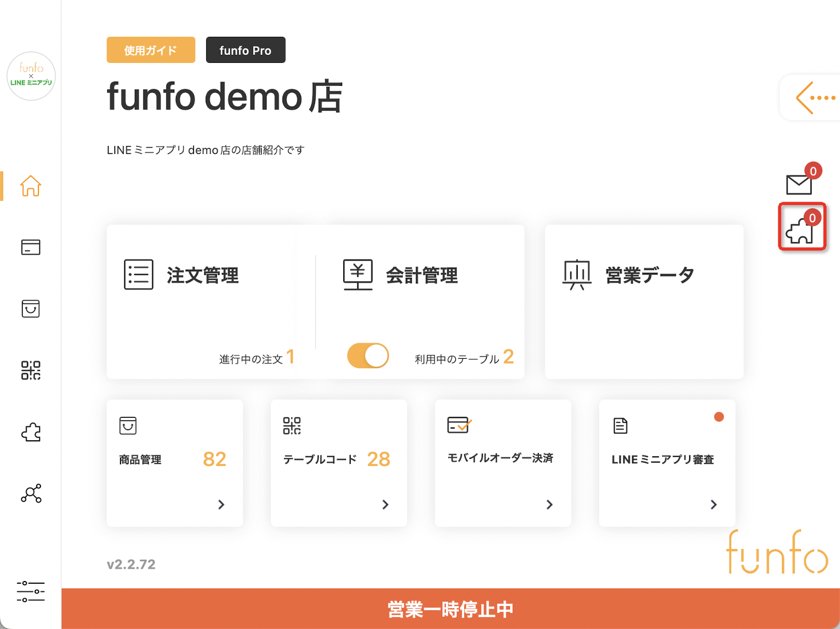Click 進行中の注文 count label

[x=251, y=359]
